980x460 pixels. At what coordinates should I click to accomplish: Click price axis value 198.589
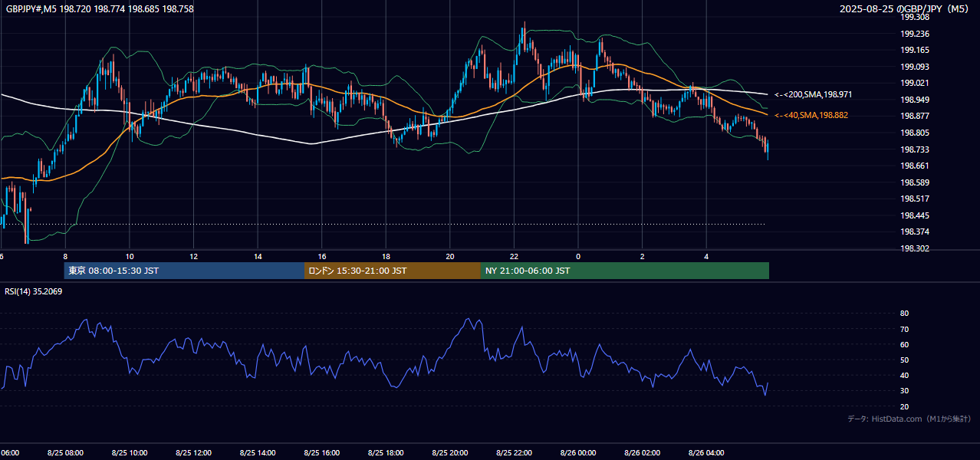pyautogui.click(x=915, y=182)
